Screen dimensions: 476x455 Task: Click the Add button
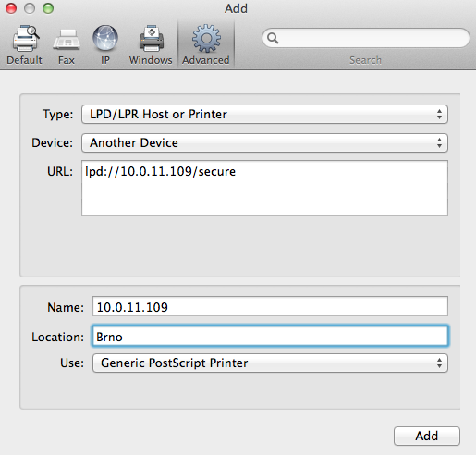(427, 436)
